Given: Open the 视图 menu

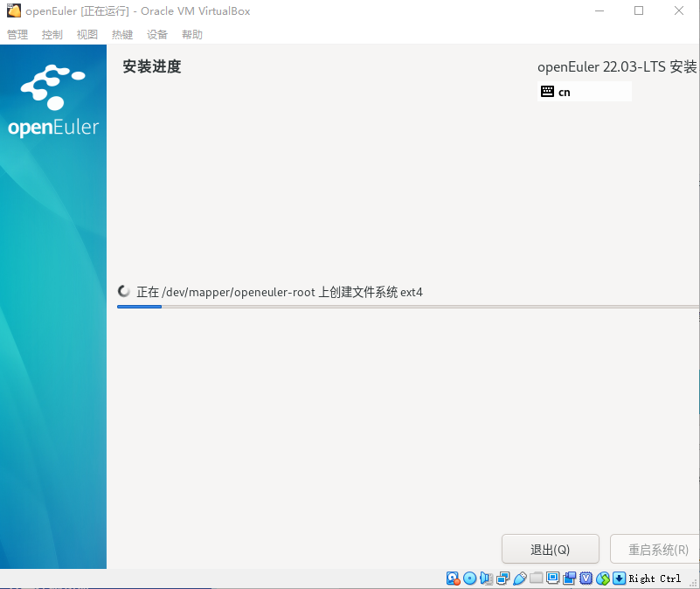Looking at the screenshot, I should (87, 34).
